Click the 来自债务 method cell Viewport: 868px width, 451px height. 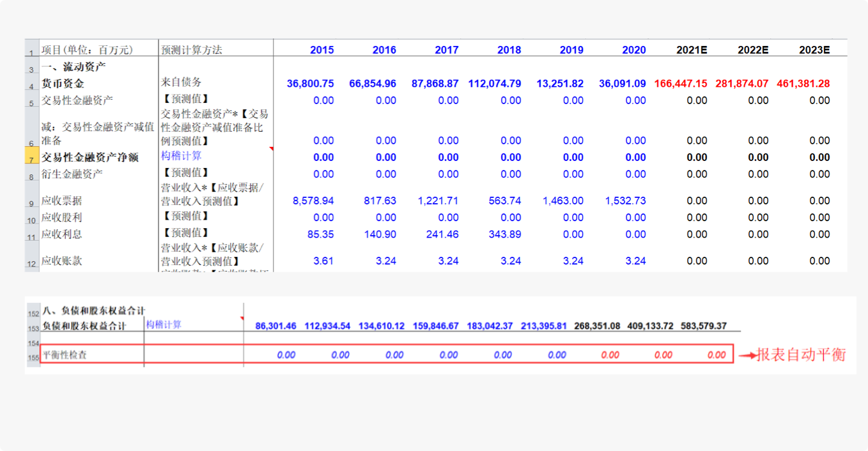pyautogui.click(x=182, y=82)
